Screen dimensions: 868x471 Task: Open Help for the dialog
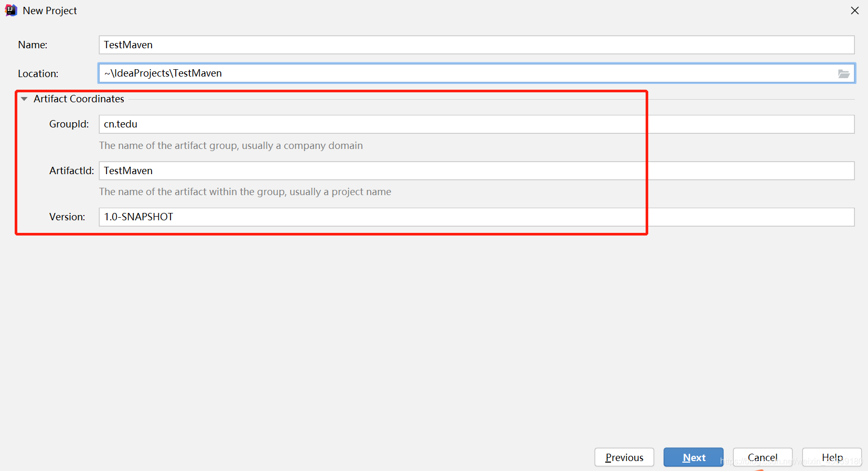pyautogui.click(x=832, y=457)
